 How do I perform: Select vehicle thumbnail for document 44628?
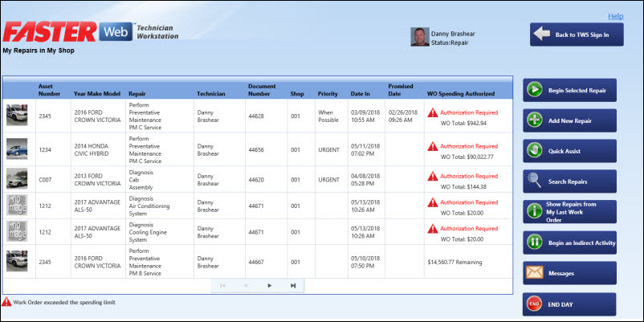[17, 116]
